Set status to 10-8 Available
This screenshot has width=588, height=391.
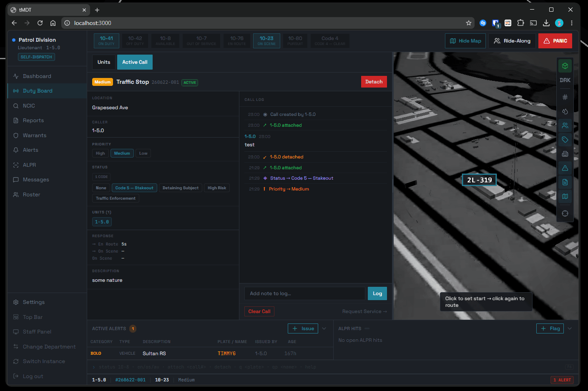(165, 41)
